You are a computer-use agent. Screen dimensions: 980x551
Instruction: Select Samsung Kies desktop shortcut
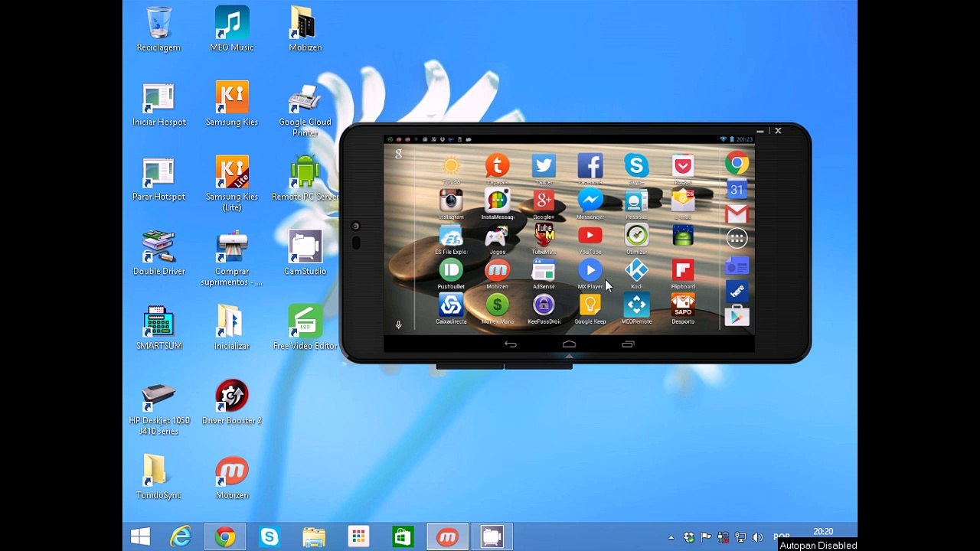coord(232,103)
